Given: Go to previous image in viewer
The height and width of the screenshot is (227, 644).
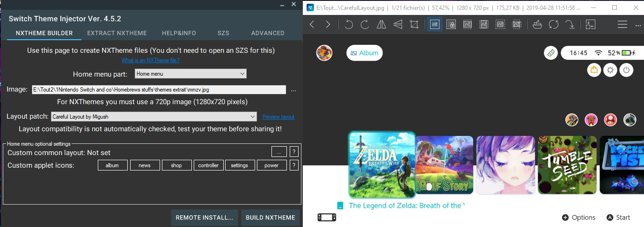Looking at the screenshot, I should tap(312, 24).
